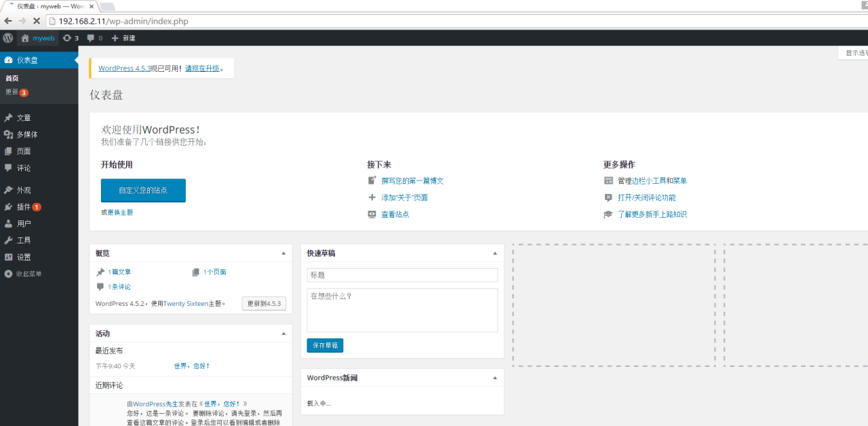Click the pencil icon for first blog post
This screenshot has width=868, height=426.
(372, 180)
